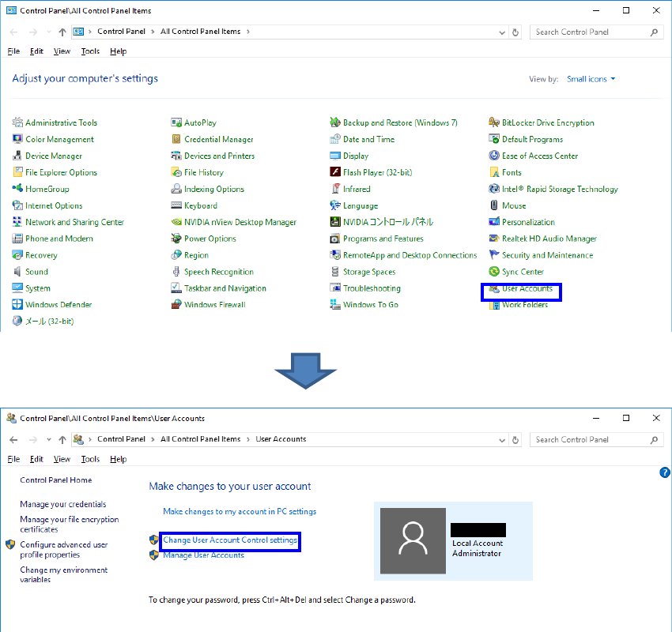This screenshot has height=632, width=672.
Task: Click Change User Account Control settings
Action: pos(230,540)
